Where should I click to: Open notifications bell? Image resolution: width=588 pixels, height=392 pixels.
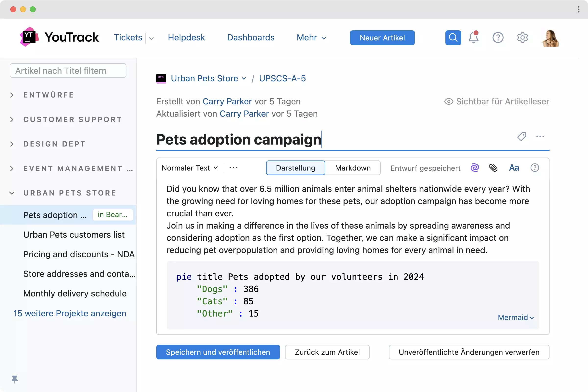pyautogui.click(x=473, y=38)
